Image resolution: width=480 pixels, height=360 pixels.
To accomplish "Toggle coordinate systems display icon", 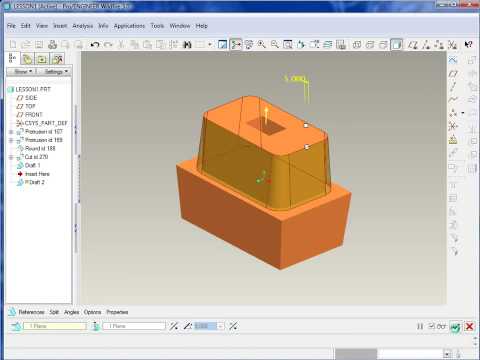I will pyautogui.click(x=452, y=44).
